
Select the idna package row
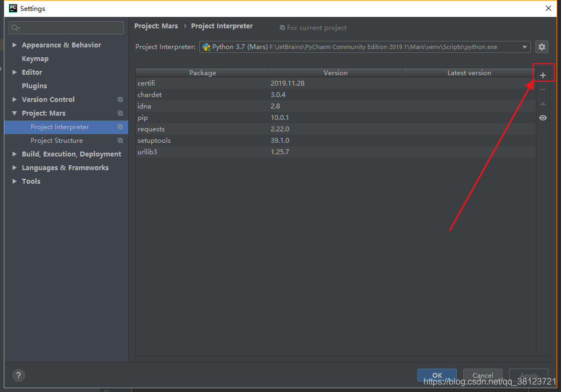tap(336, 106)
